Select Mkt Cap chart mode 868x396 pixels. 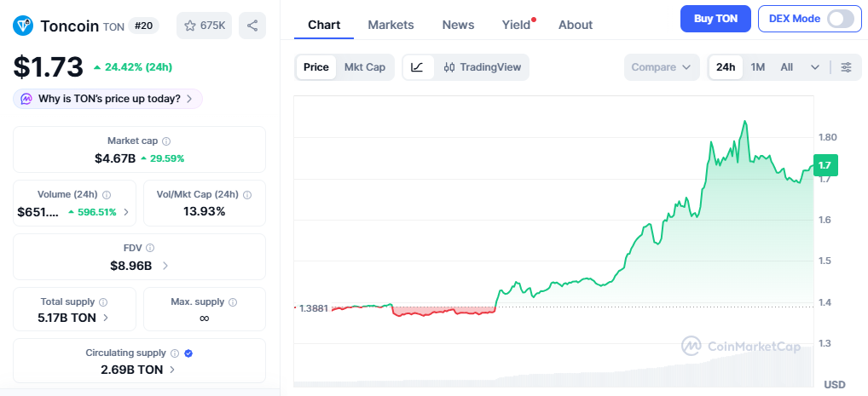[365, 67]
